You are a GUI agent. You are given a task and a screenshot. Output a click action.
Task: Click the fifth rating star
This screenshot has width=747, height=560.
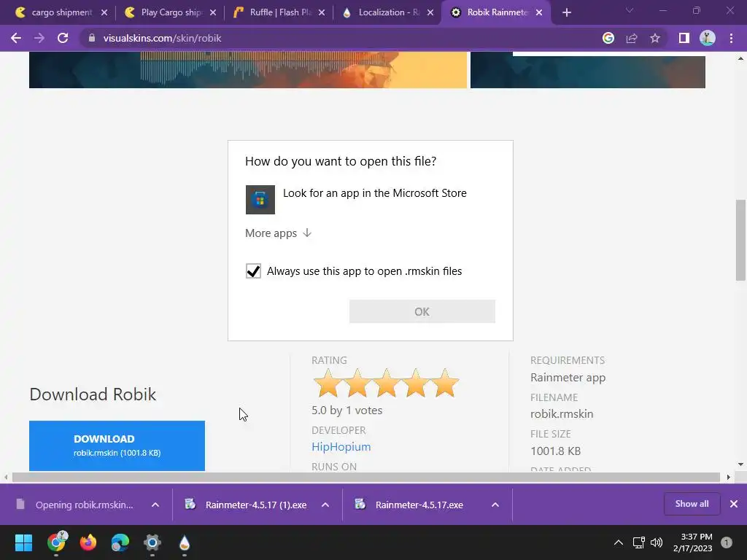click(444, 383)
